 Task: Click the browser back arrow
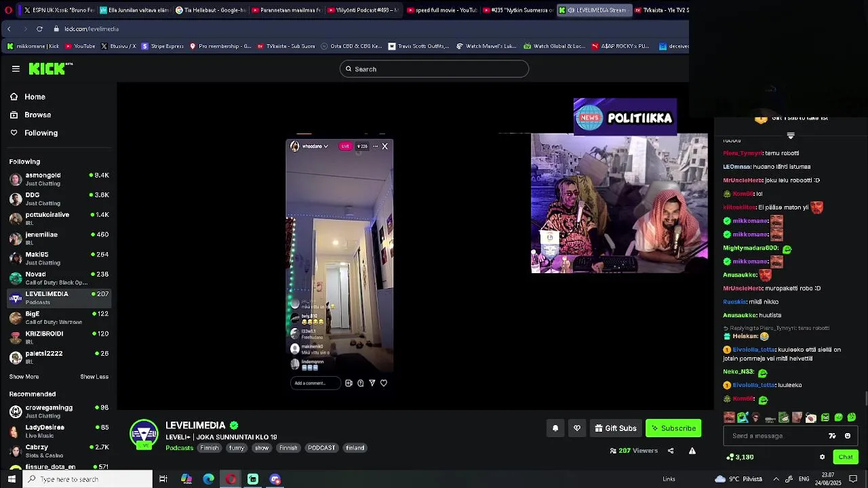(9, 28)
